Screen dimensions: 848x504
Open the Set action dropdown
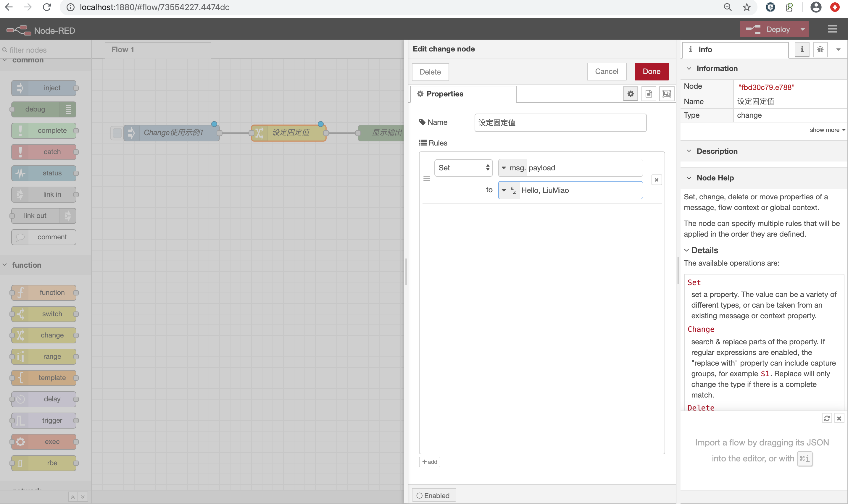click(463, 168)
